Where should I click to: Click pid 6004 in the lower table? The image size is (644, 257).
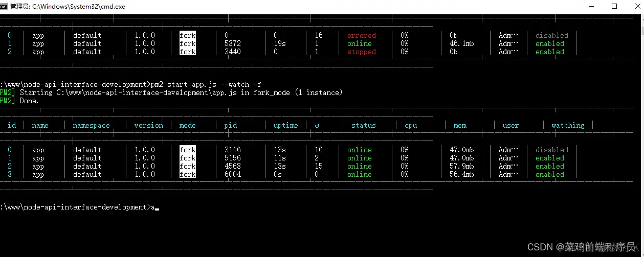click(x=233, y=174)
